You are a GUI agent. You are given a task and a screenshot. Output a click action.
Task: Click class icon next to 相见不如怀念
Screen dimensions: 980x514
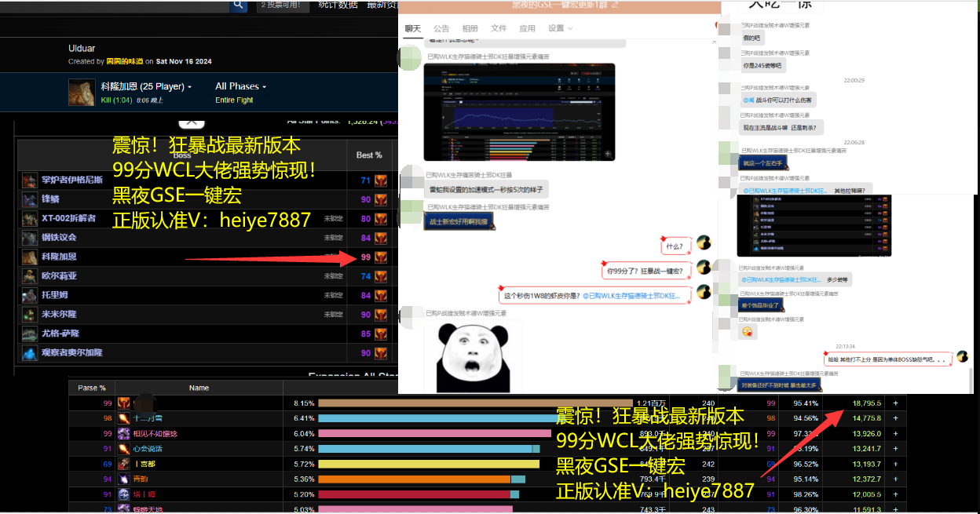[124, 433]
